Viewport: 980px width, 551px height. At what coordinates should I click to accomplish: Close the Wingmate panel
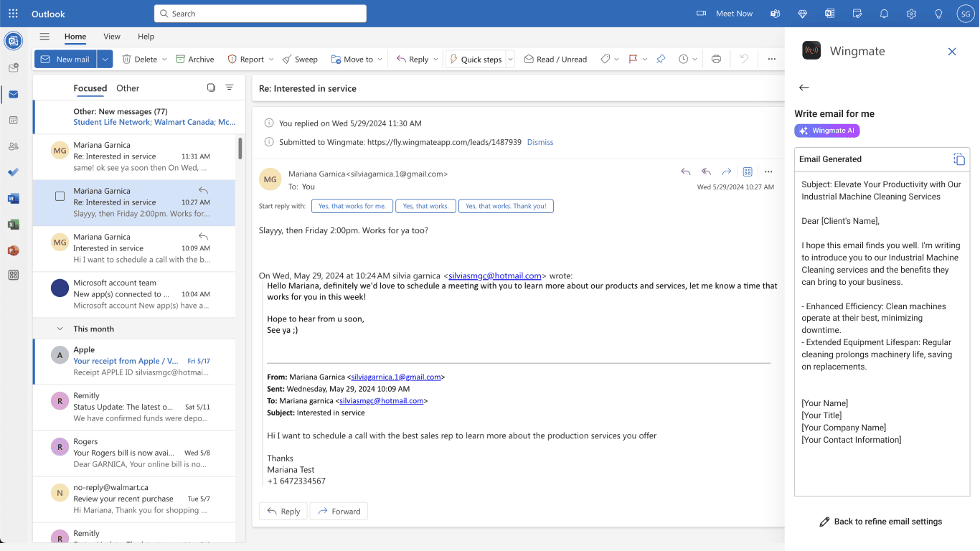coord(952,52)
